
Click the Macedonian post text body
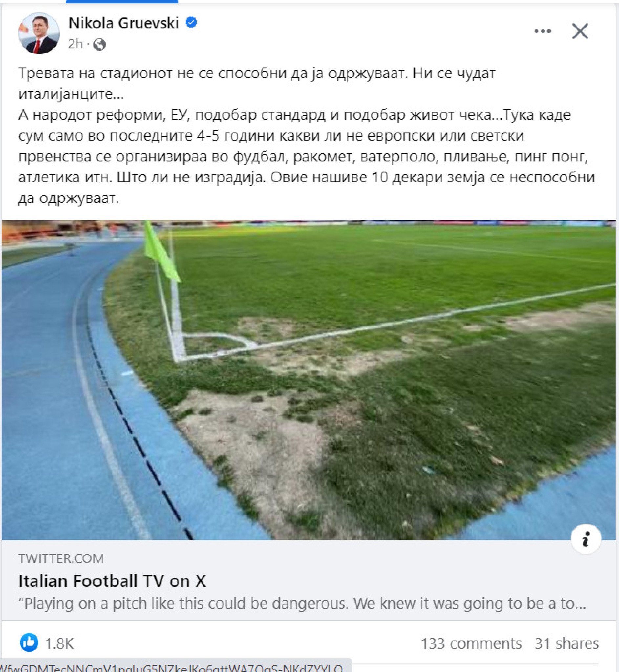tap(307, 136)
